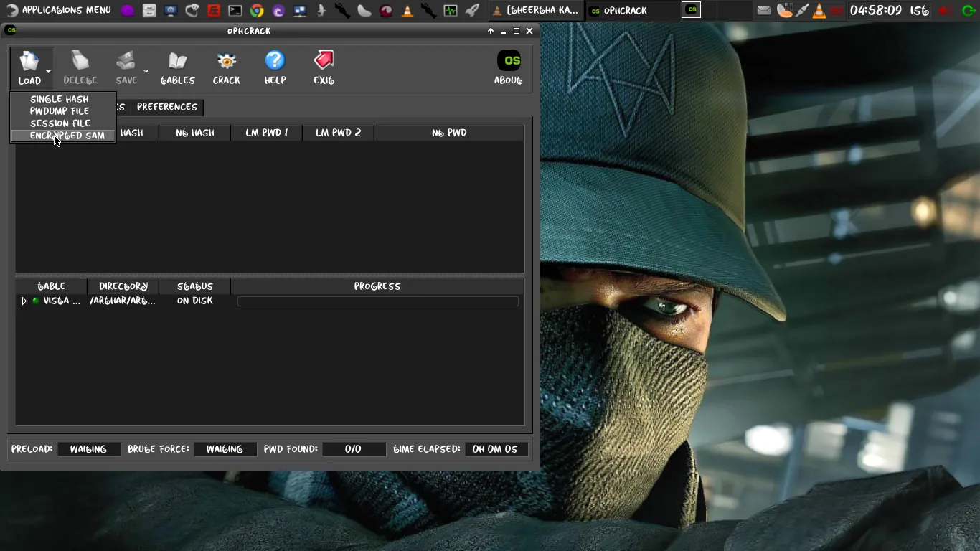This screenshot has width=980, height=551.
Task: Open the terminal panel launcher
Action: click(235, 11)
